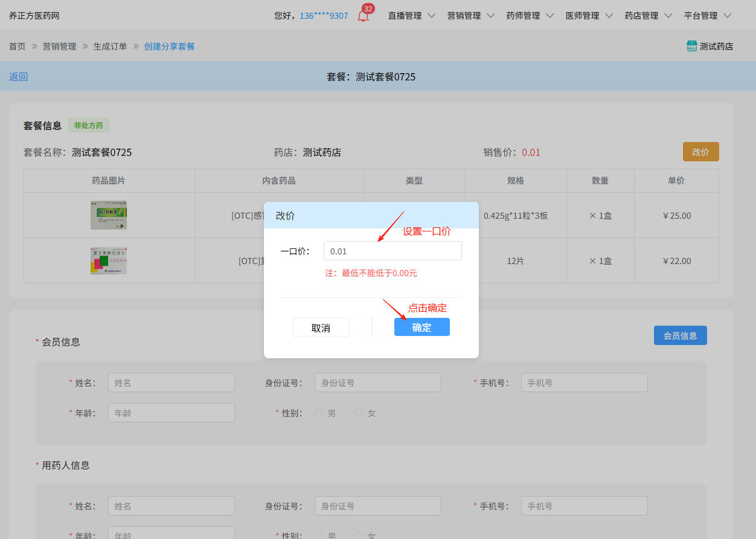Click 确定 button in 改价 dialog
756x539 pixels.
pyautogui.click(x=422, y=327)
